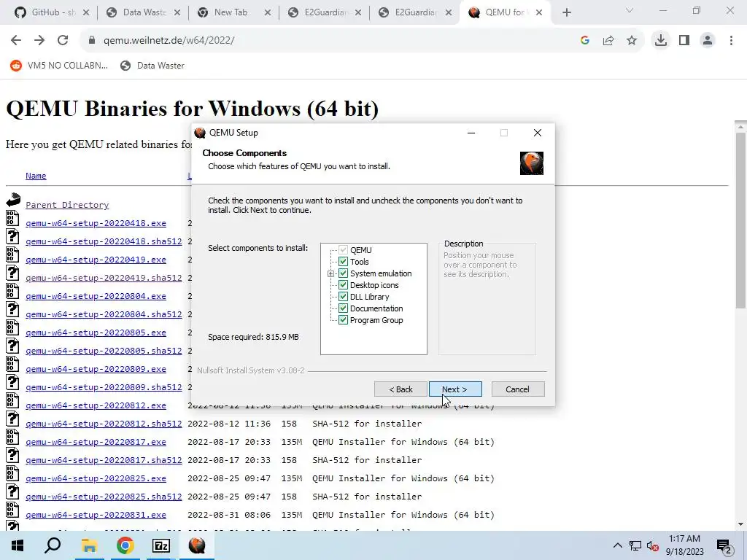Download qemu-w64-setup-20220418.exe

(96, 223)
